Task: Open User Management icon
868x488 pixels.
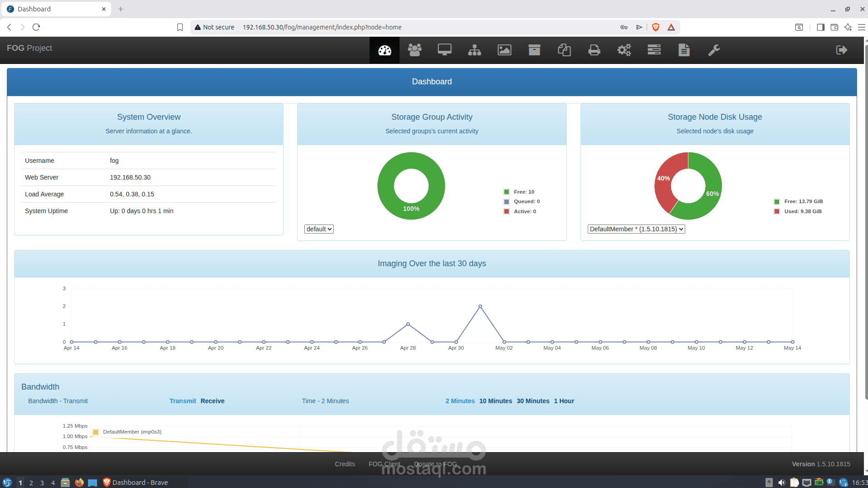Action: 414,50
